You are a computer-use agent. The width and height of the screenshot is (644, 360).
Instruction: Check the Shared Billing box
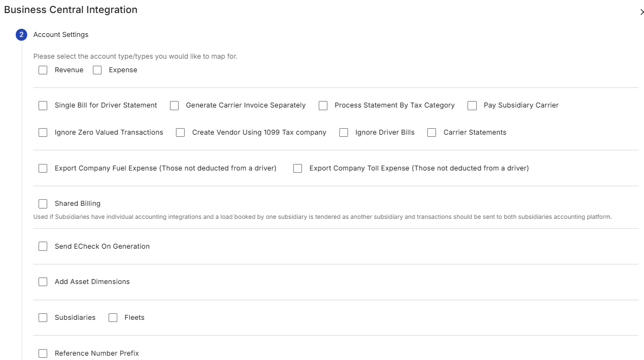tap(43, 204)
